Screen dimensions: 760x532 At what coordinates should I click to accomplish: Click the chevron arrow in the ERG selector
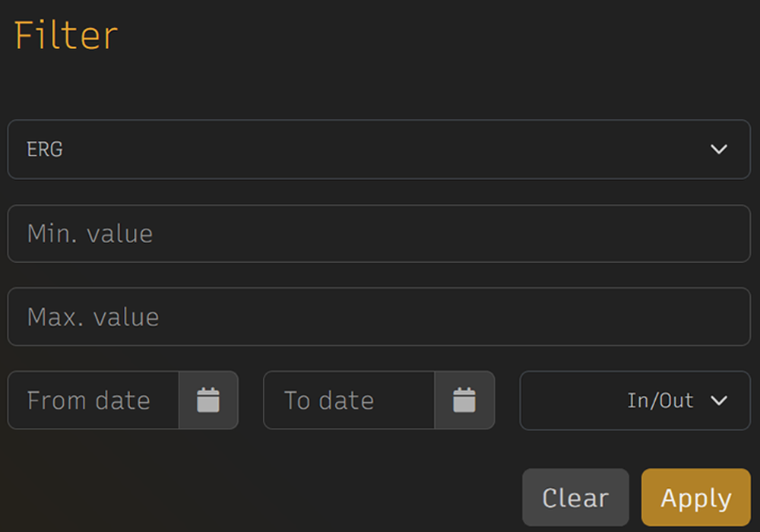(718, 149)
